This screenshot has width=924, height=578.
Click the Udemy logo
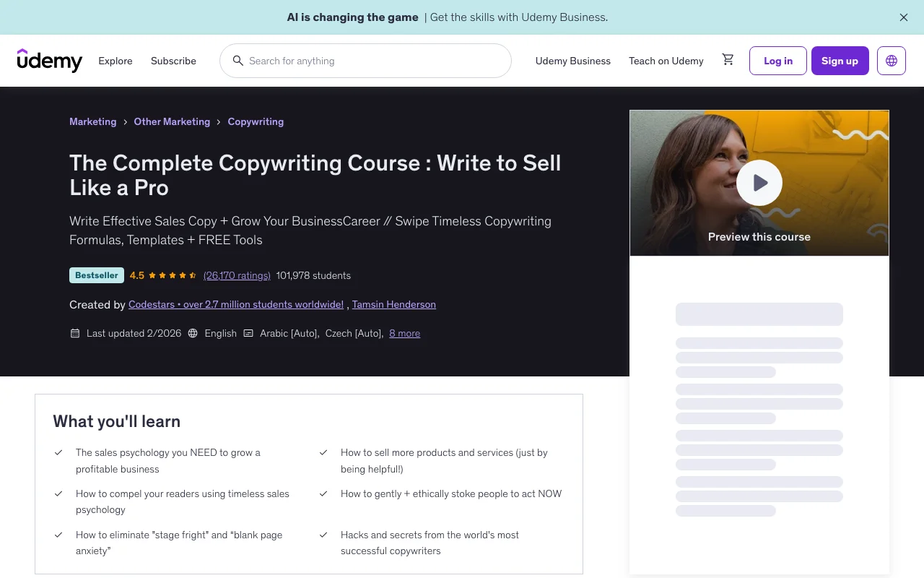click(50, 61)
